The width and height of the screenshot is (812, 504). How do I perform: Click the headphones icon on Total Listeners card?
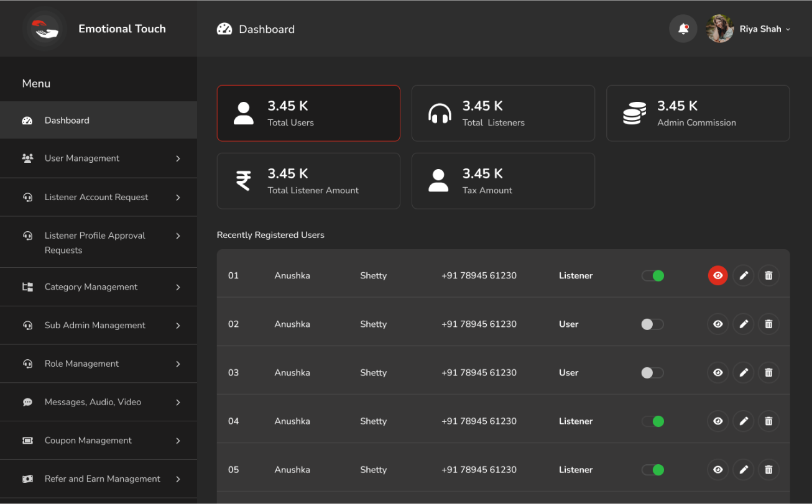[440, 113]
